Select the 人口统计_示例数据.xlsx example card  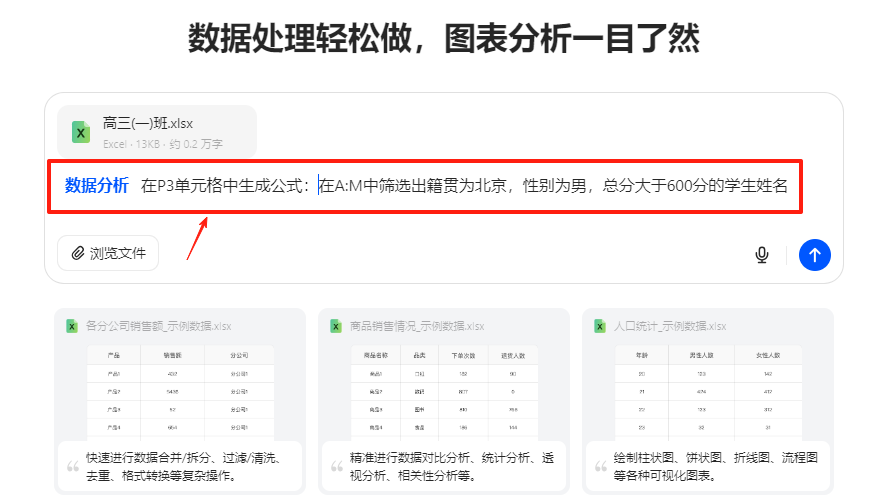708,401
